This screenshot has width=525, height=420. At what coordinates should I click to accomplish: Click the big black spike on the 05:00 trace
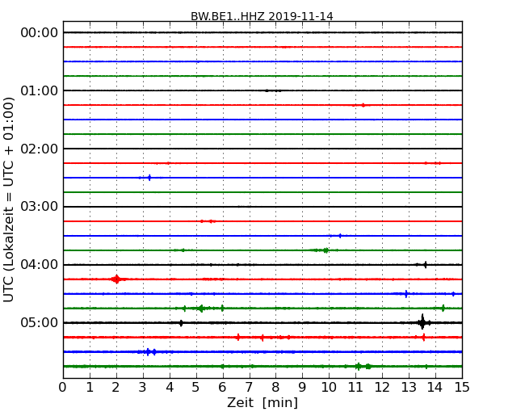click(422, 322)
